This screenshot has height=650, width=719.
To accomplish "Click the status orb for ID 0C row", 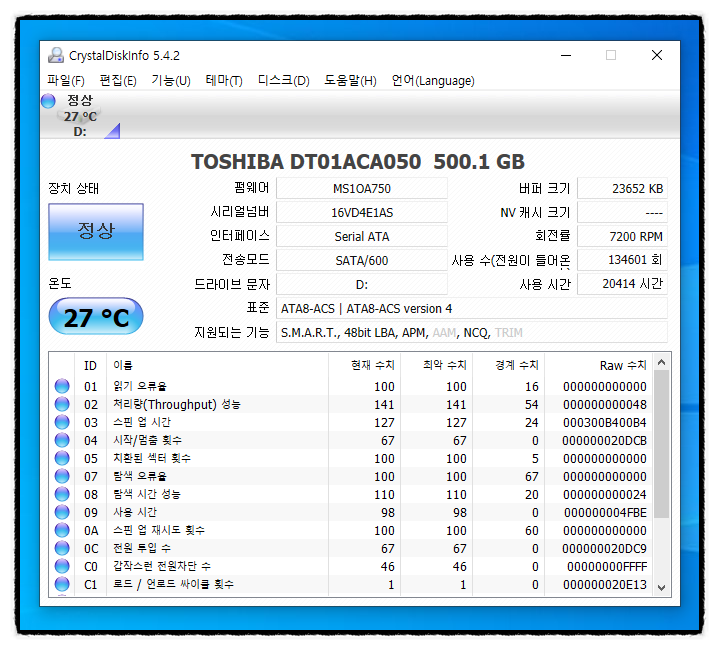I will click(62, 548).
